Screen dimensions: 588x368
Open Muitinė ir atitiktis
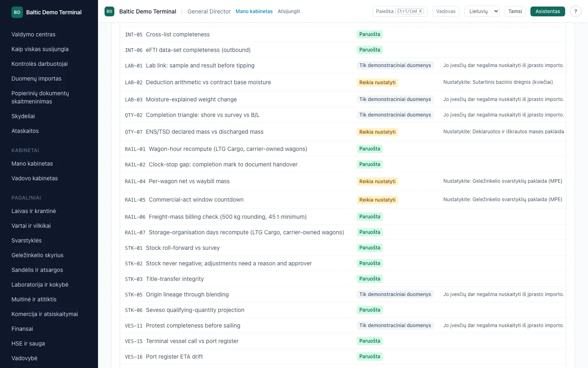point(34,299)
